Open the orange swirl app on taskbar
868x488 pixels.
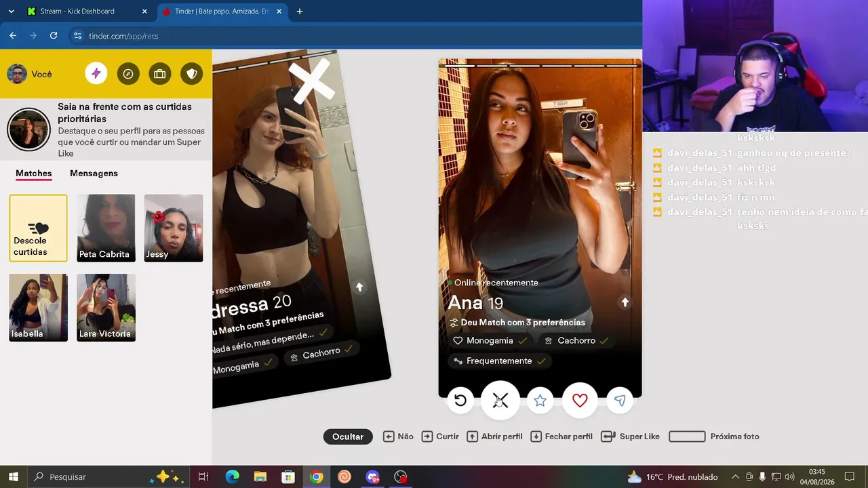[x=344, y=476]
